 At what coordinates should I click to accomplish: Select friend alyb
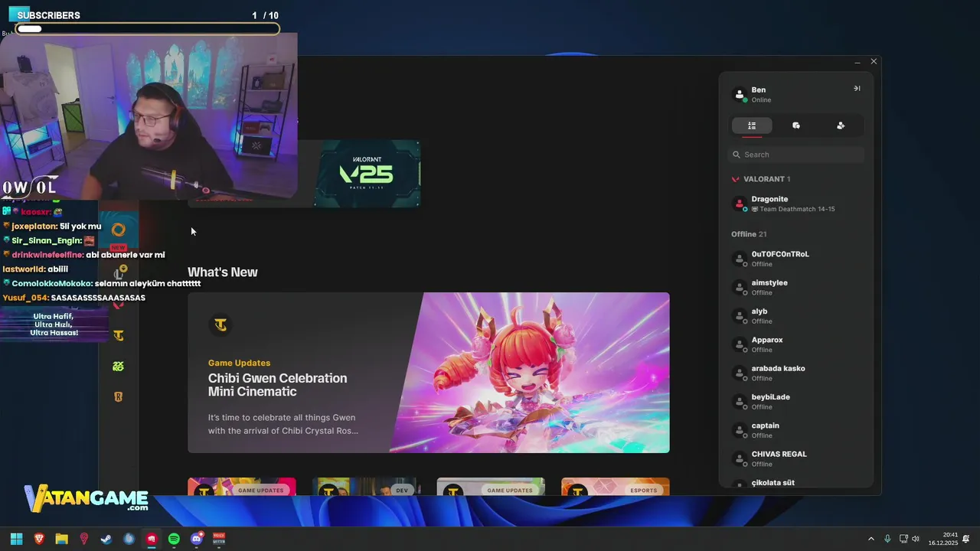click(x=796, y=316)
